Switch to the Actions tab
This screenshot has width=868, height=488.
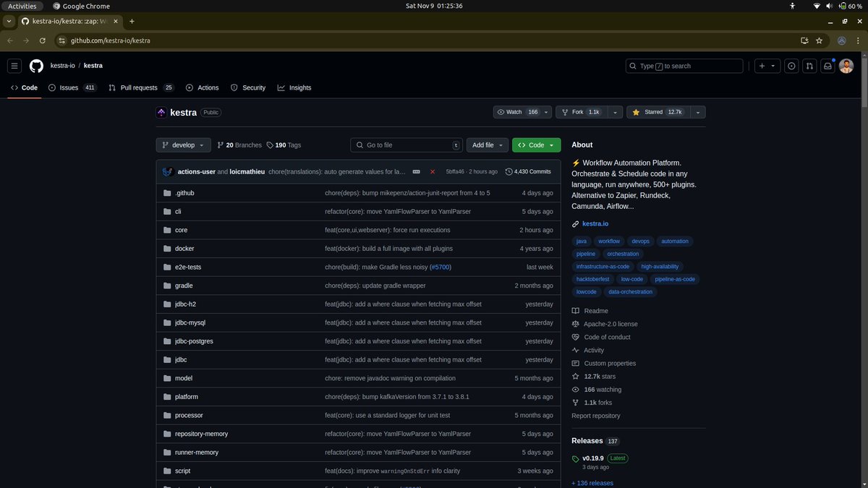[202, 87]
